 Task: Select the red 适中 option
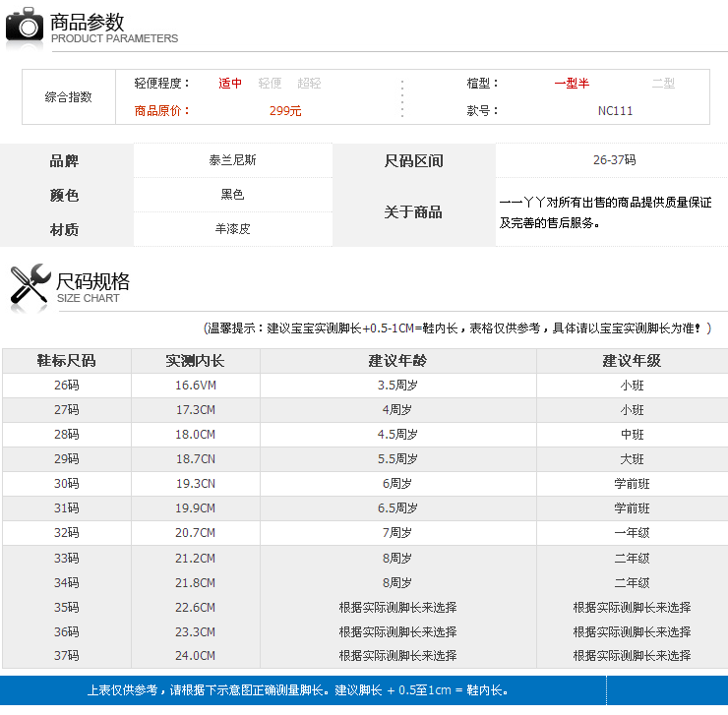(230, 84)
